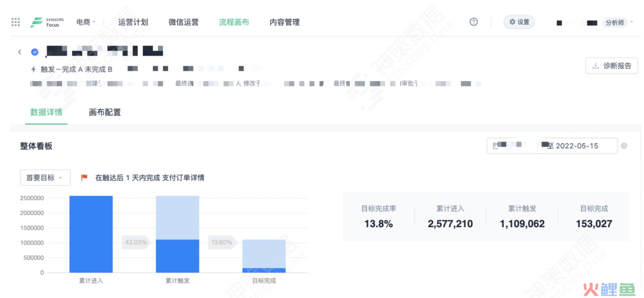
Task: Expand the 首要目标 goal selector
Action: click(x=45, y=178)
